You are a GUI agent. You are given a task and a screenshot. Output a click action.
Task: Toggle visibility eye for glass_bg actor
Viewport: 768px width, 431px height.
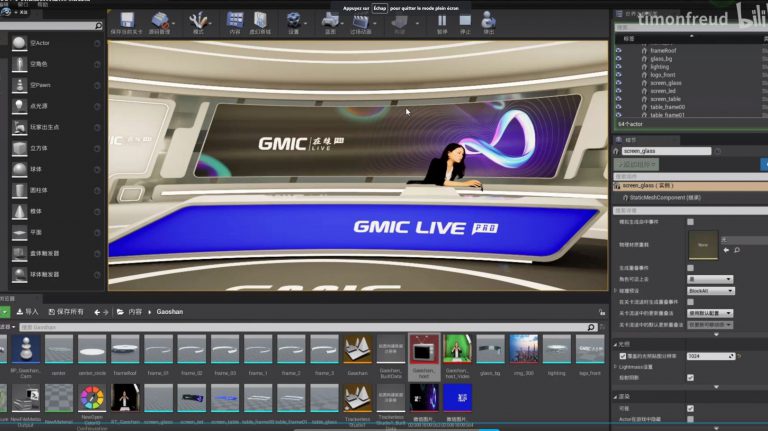click(x=619, y=59)
